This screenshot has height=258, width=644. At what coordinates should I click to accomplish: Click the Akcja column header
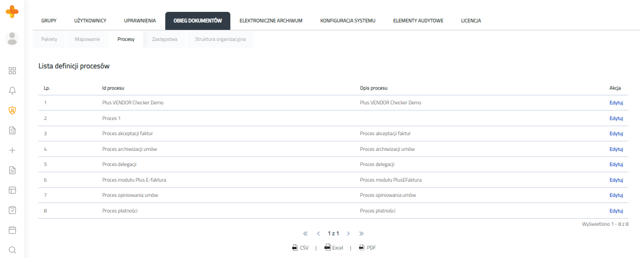(x=615, y=88)
